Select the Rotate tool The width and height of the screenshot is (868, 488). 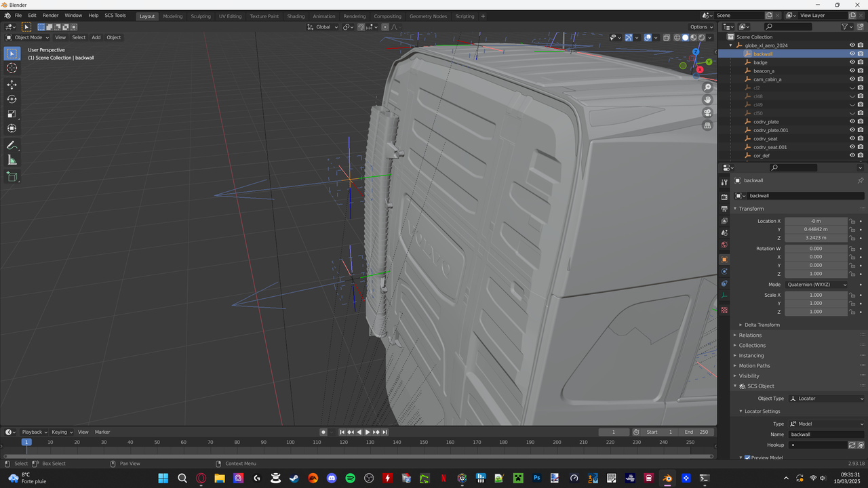pos(12,99)
